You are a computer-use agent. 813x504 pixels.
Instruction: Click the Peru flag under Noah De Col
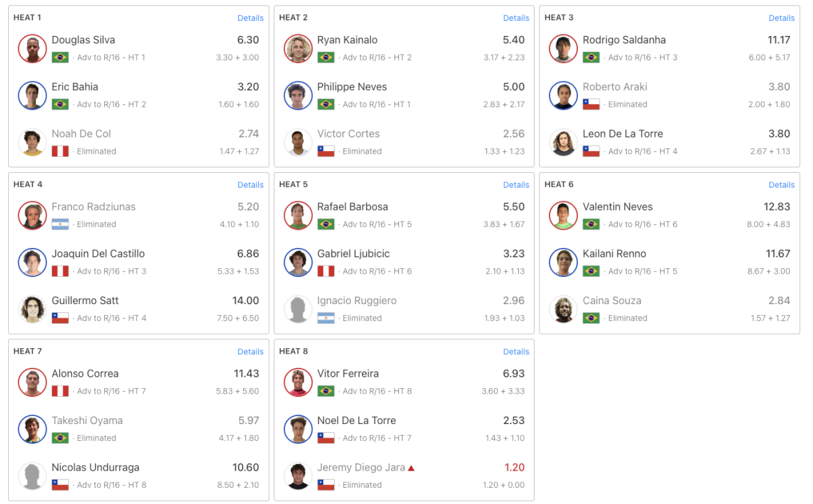(x=60, y=151)
